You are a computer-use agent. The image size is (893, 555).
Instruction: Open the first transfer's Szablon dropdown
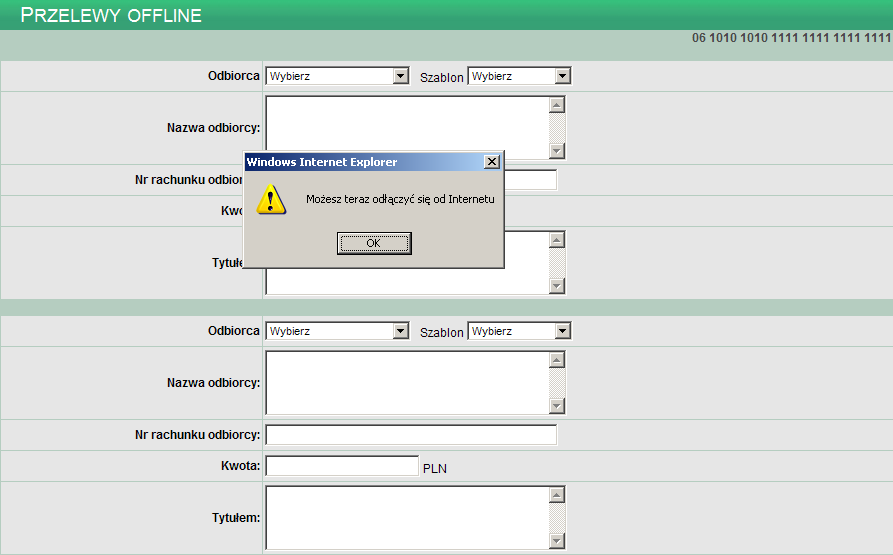click(x=519, y=76)
